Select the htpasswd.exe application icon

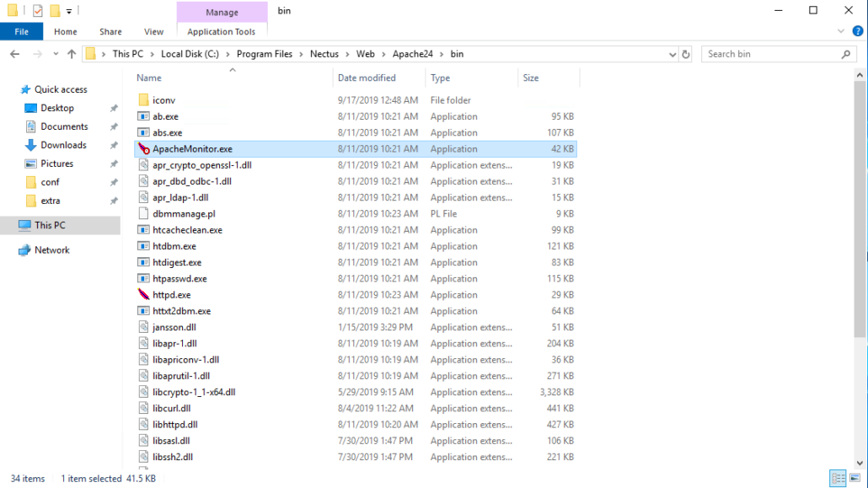tap(144, 278)
